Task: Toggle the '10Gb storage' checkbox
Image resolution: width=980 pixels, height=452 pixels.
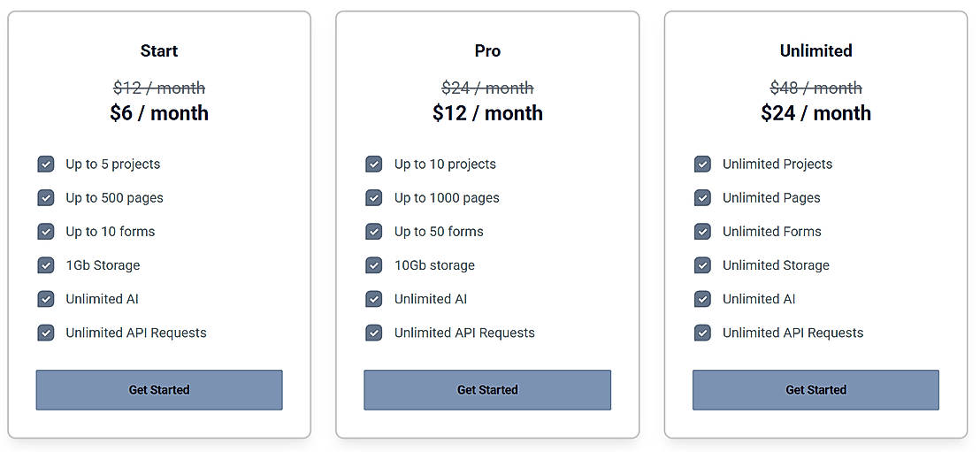Action: click(374, 265)
